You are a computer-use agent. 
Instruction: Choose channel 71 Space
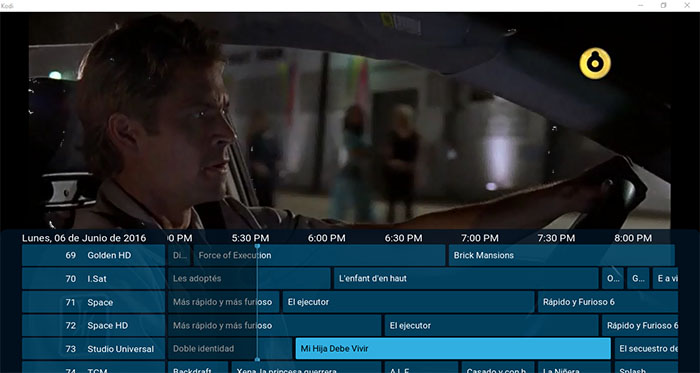pyautogui.click(x=93, y=302)
